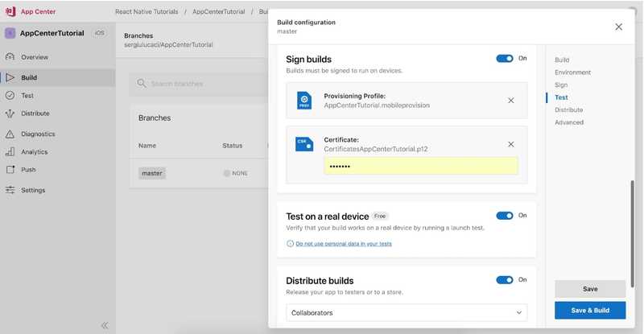The image size is (644, 334).
Task: Click the provisioning profile file icon
Action: [x=304, y=101]
